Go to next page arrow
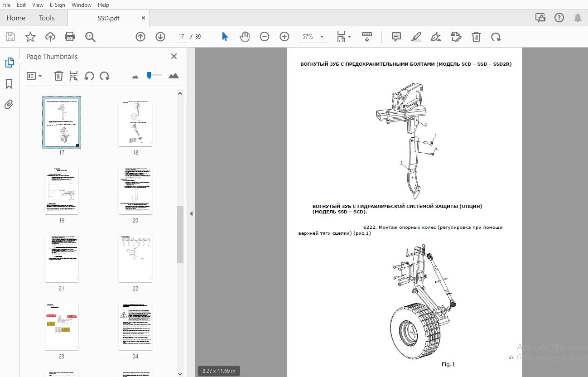Image resolution: width=588 pixels, height=377 pixels. pos(160,37)
